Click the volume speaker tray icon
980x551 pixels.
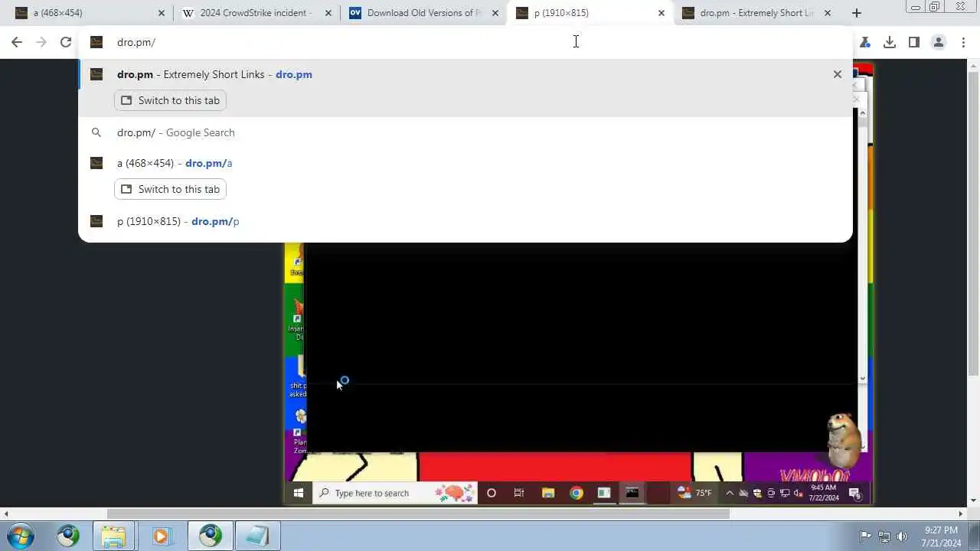pyautogui.click(x=902, y=536)
